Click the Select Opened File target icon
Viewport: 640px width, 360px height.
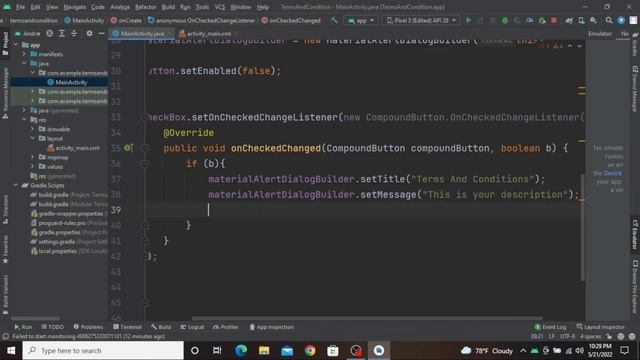49,33
